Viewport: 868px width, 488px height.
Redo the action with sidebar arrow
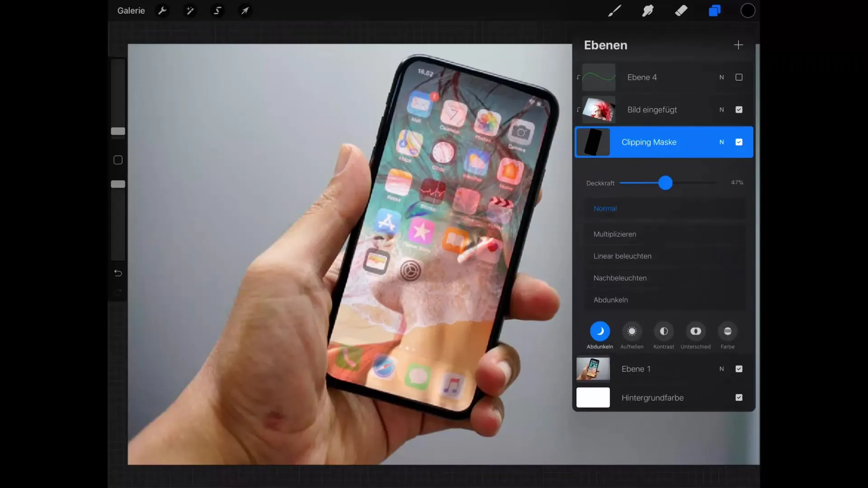click(x=118, y=292)
